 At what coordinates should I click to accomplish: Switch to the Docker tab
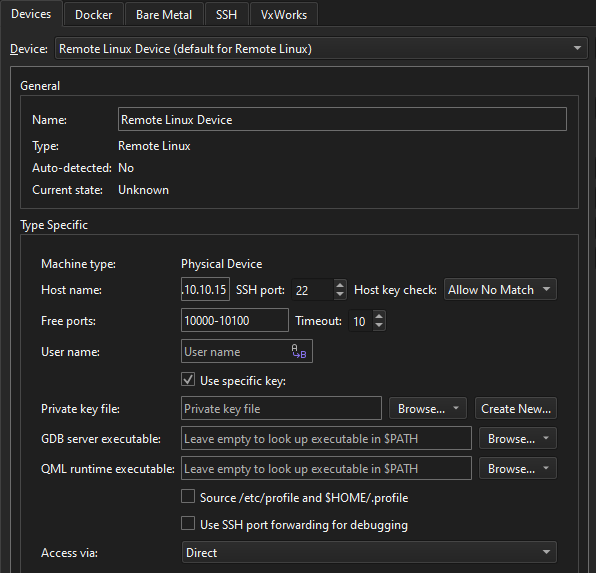94,14
